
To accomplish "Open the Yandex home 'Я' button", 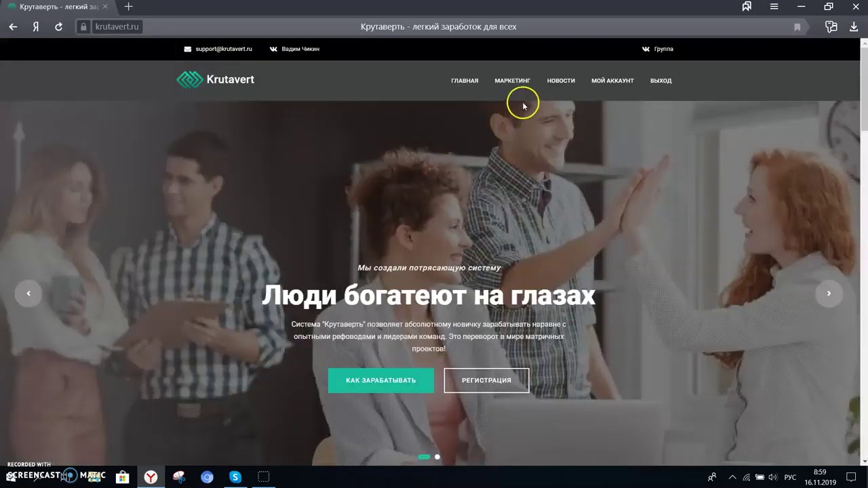I will click(35, 26).
